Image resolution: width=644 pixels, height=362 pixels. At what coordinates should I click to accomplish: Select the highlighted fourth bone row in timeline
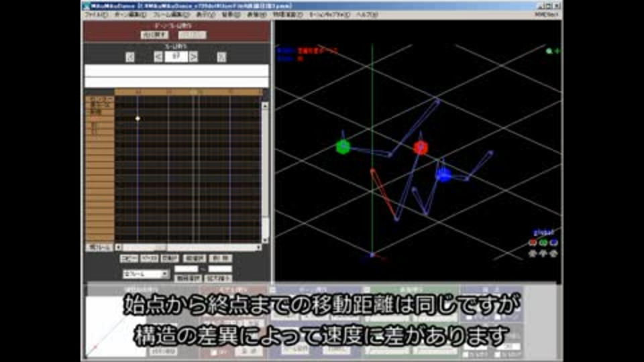[x=100, y=118]
